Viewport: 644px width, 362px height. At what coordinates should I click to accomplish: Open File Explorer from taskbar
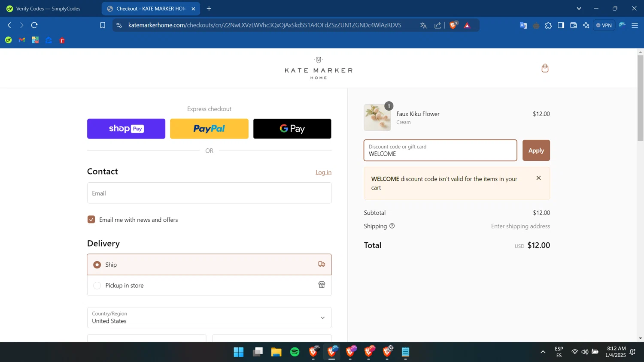click(x=276, y=352)
